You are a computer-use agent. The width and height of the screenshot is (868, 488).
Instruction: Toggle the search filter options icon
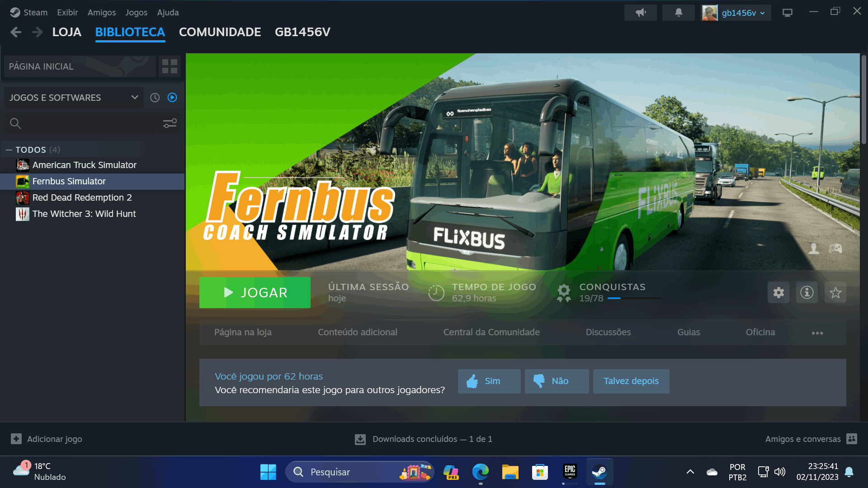[170, 123]
